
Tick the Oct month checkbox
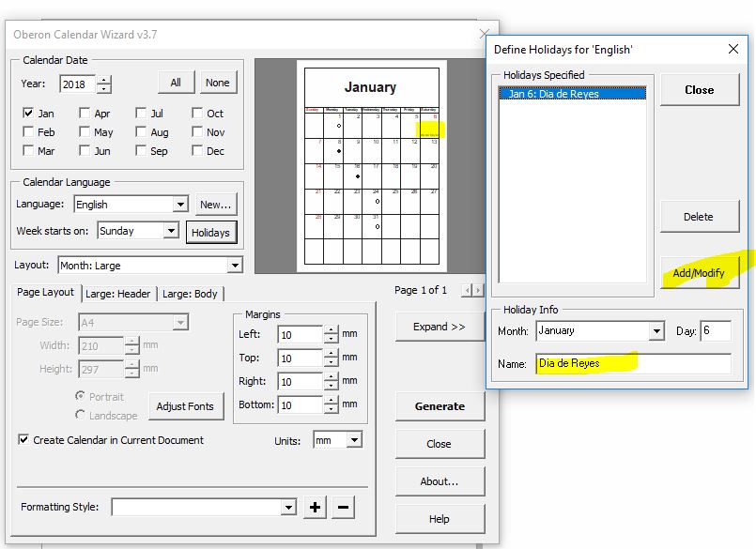click(196, 113)
